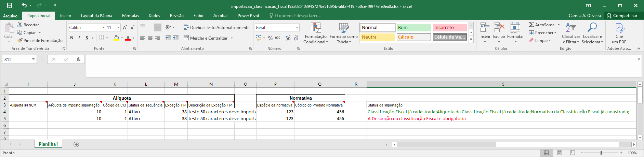Switch to the Inserir tab
Screen dimensions: 644x157
click(x=66, y=16)
